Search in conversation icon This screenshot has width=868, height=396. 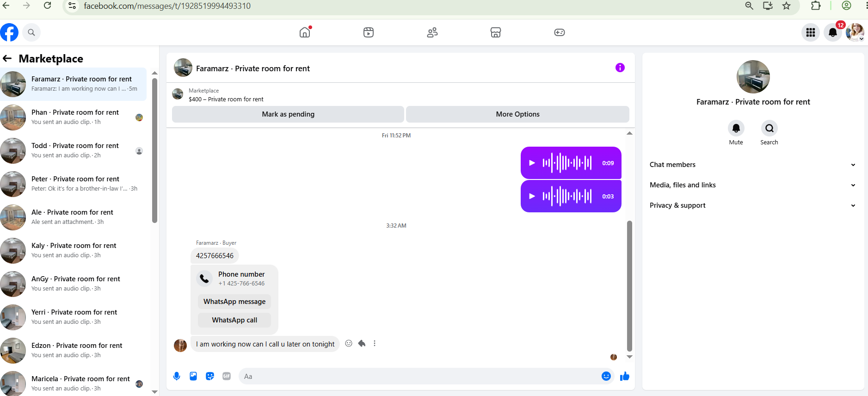770,128
